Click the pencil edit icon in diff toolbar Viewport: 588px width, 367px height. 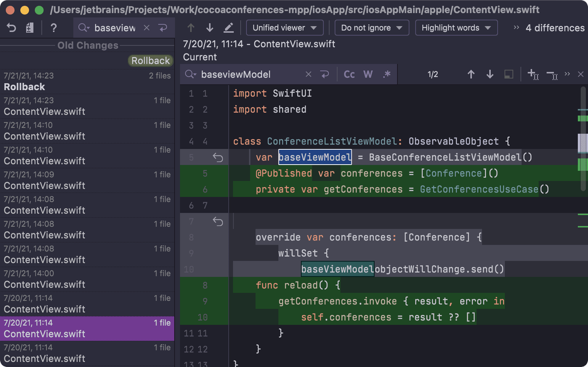(229, 28)
